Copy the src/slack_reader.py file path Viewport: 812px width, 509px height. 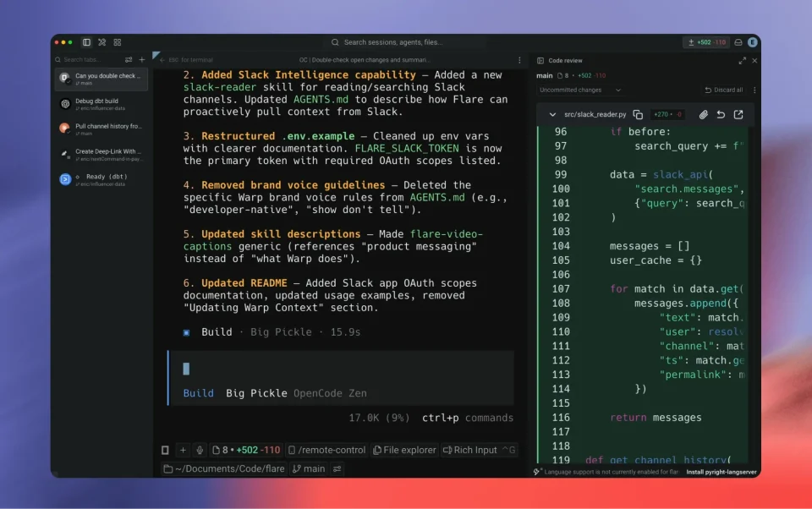[638, 114]
